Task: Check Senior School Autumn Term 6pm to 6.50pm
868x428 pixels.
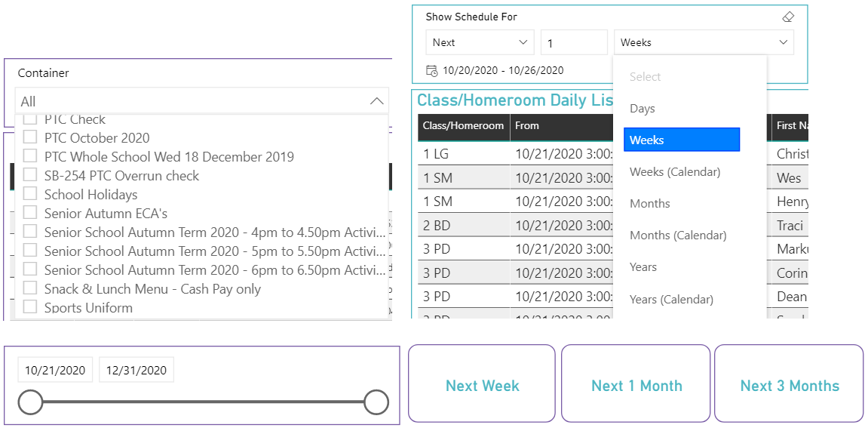Action: pyautogui.click(x=30, y=269)
